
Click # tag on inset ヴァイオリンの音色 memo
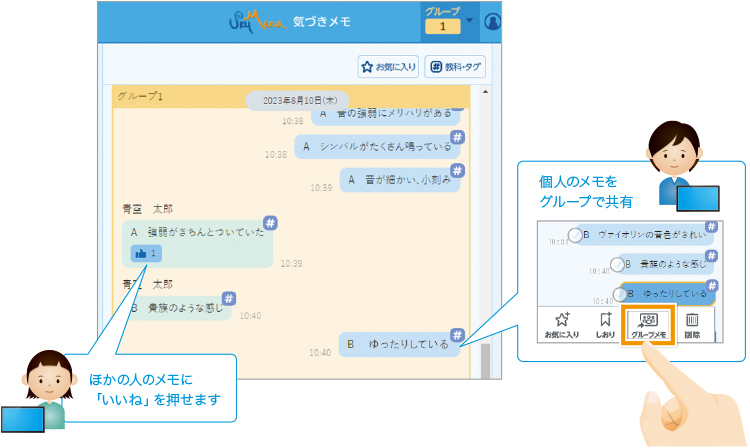click(711, 227)
